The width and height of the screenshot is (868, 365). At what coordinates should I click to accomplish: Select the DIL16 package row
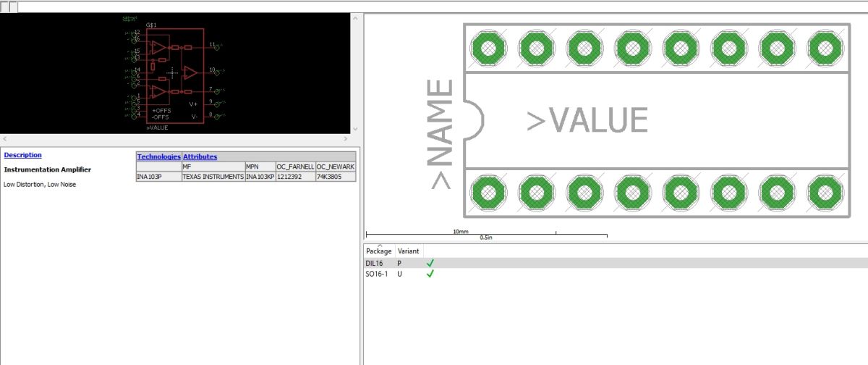click(616, 263)
